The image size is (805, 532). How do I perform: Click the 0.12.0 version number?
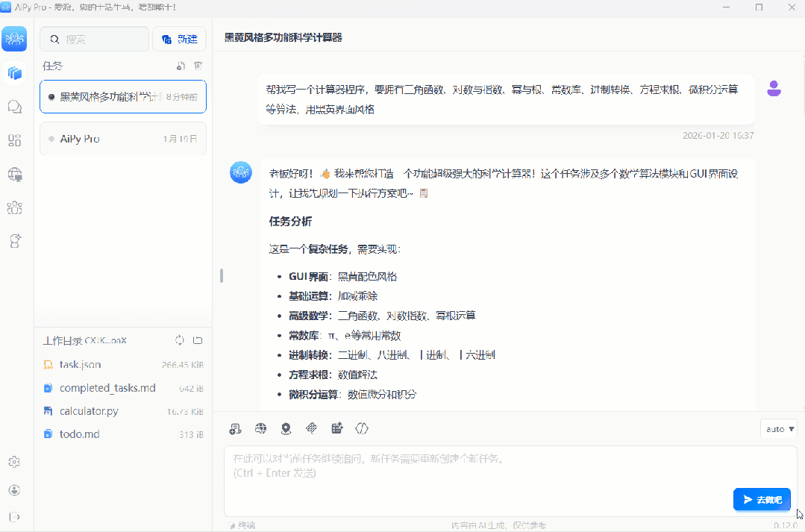coord(786,525)
